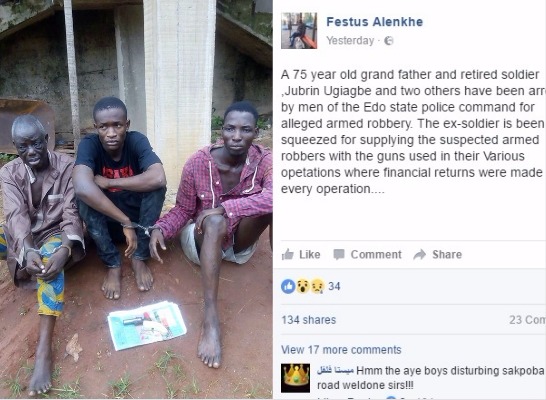Click the Like thumbs-up icon

click(x=288, y=254)
